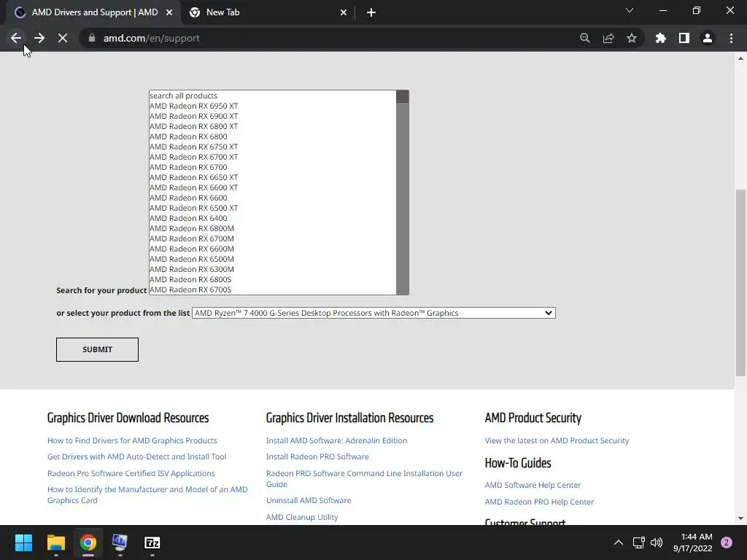This screenshot has width=747, height=560.
Task: Select AMD Radeon RX 6500M
Action: coord(273,259)
